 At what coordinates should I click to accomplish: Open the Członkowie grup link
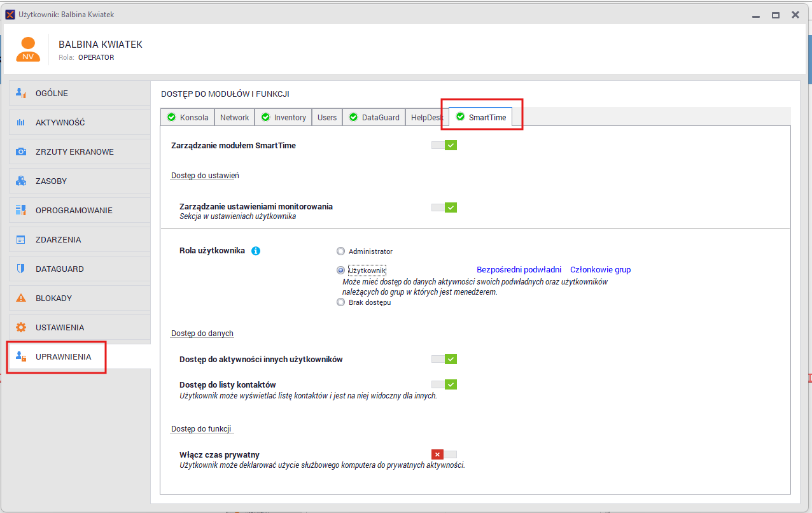point(600,269)
